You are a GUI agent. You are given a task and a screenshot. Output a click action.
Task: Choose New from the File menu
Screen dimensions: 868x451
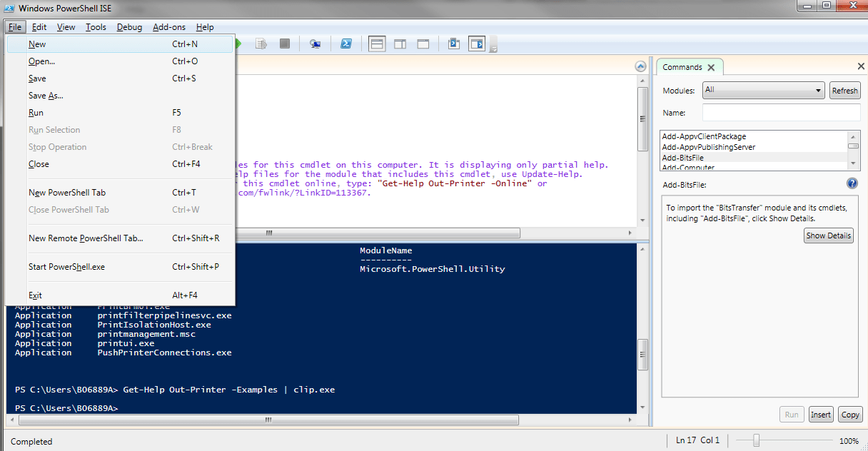tap(120, 44)
